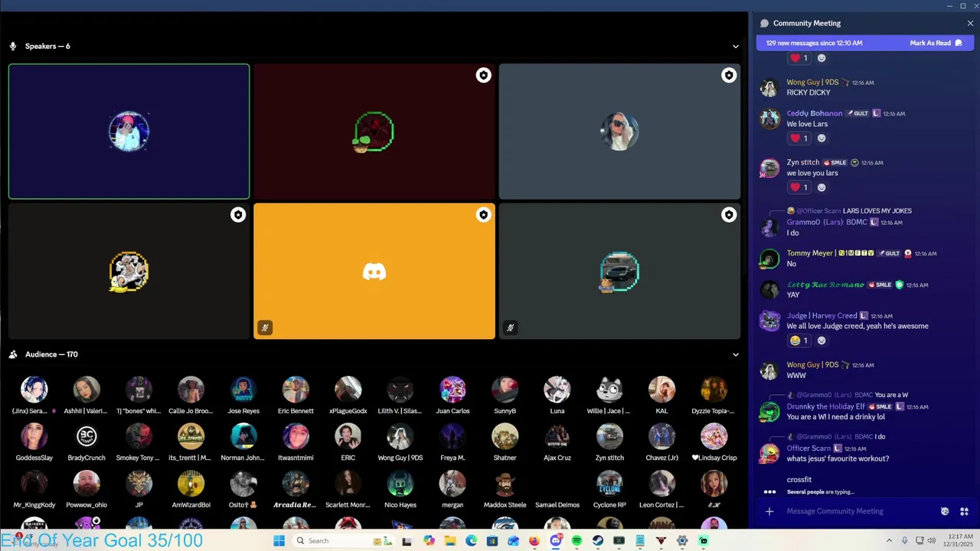Open the apps launcher icon in message box
Image resolution: width=980 pixels, height=551 pixels.
[964, 511]
